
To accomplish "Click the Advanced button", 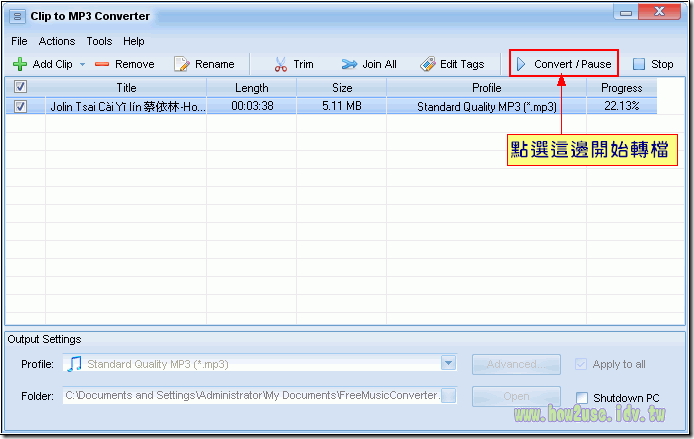I will point(516,364).
